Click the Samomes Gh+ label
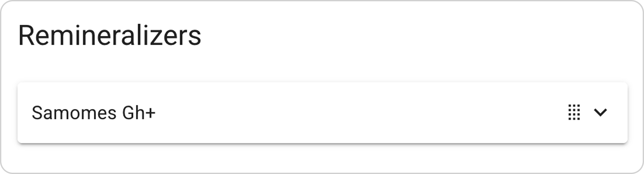This screenshot has width=644, height=174. click(93, 113)
